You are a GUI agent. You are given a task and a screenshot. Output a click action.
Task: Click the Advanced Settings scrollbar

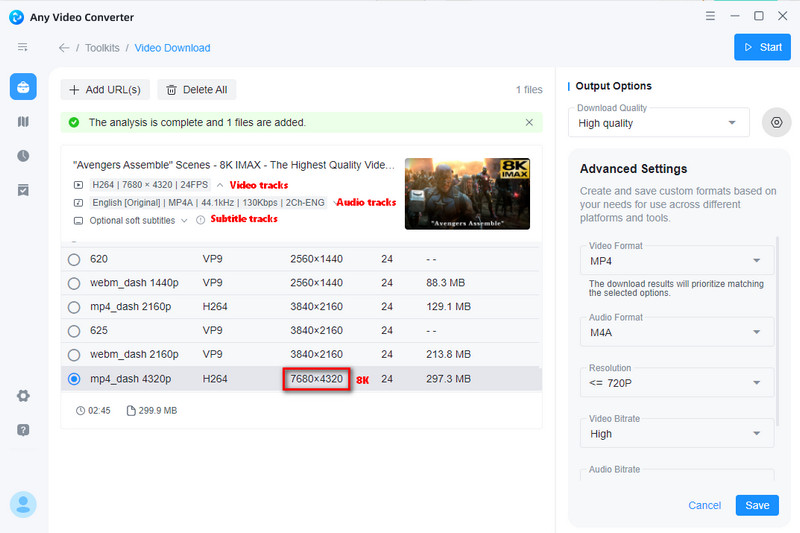(x=778, y=331)
